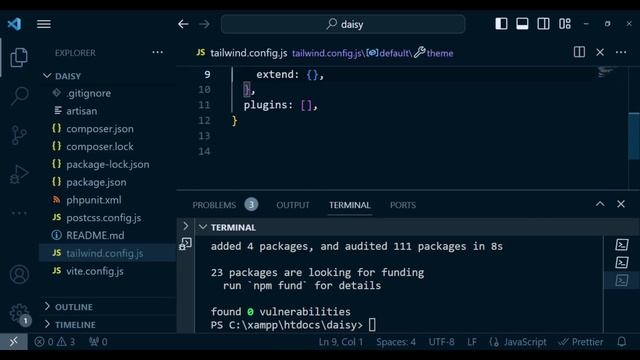This screenshot has width=640, height=360.
Task: Open Customize Layout icon
Action: click(565, 24)
